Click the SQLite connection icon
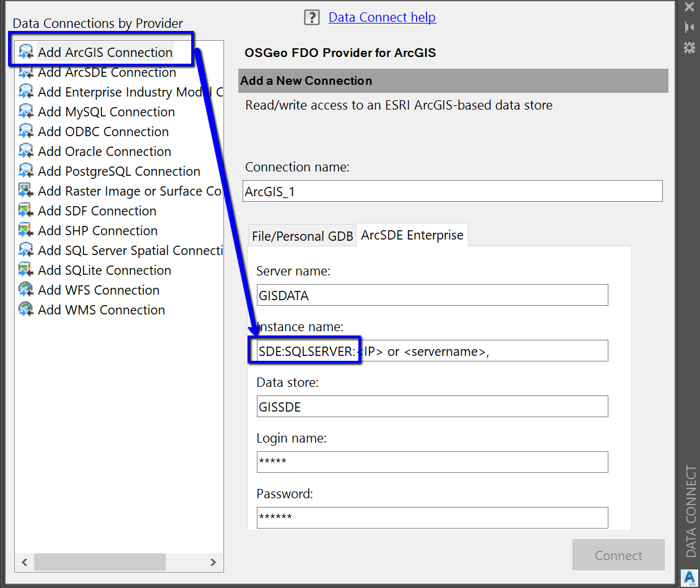 (x=26, y=270)
